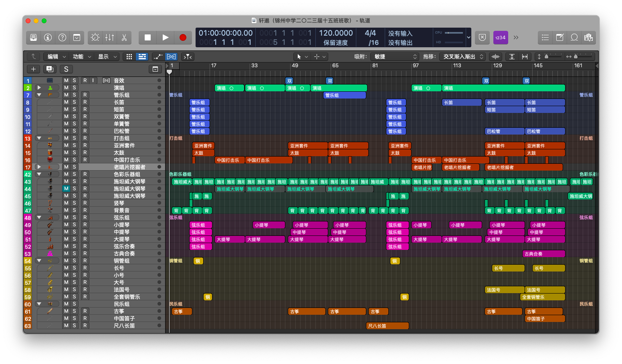Expand the 演唱 folder track
622x364 pixels.
39,88
